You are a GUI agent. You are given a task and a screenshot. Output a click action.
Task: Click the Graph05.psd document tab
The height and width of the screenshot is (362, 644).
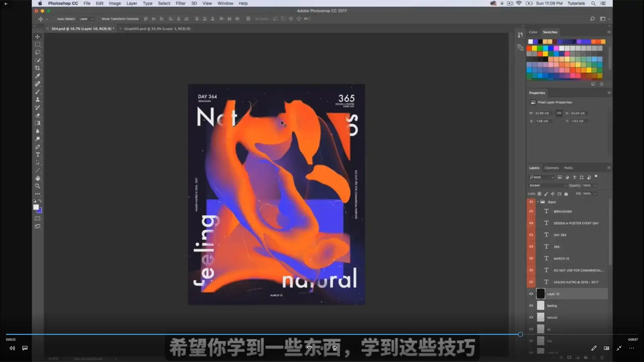[157, 29]
